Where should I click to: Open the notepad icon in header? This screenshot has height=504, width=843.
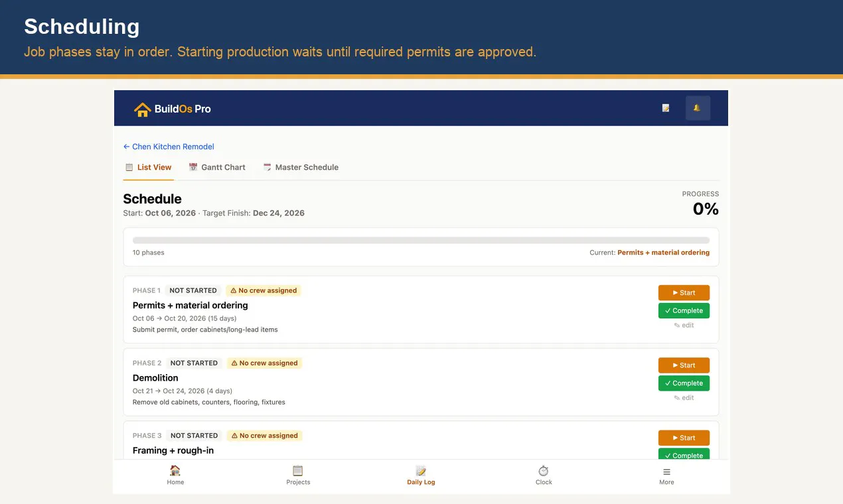tap(666, 108)
